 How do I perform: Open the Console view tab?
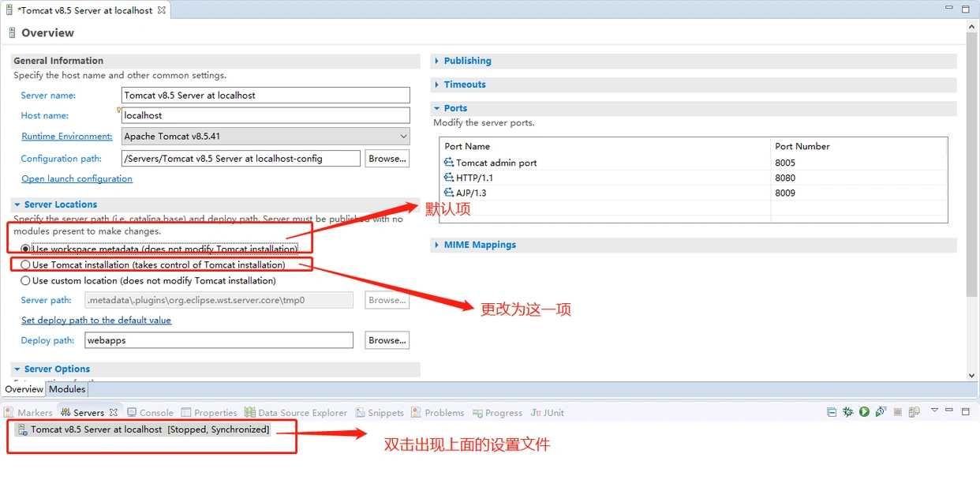coord(150,412)
